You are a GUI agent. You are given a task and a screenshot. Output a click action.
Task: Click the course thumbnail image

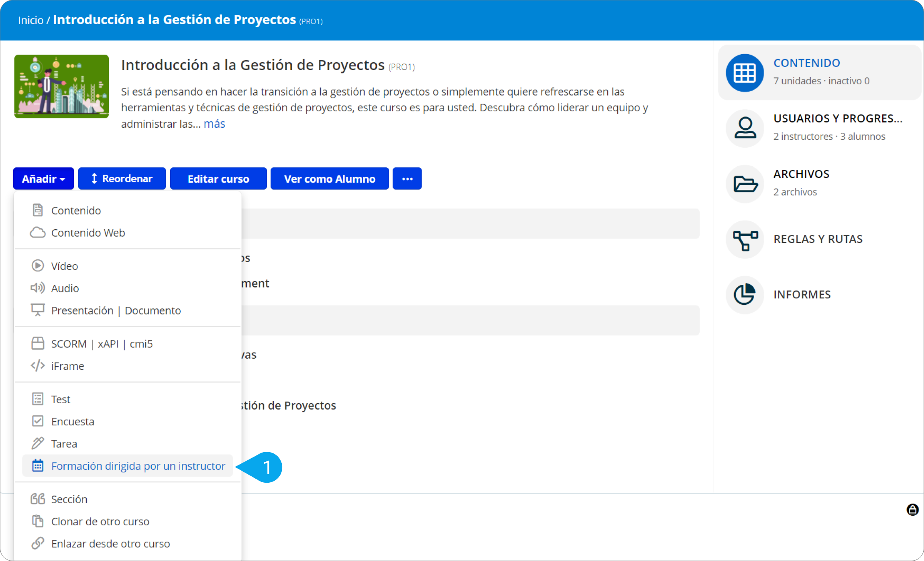tap(61, 86)
